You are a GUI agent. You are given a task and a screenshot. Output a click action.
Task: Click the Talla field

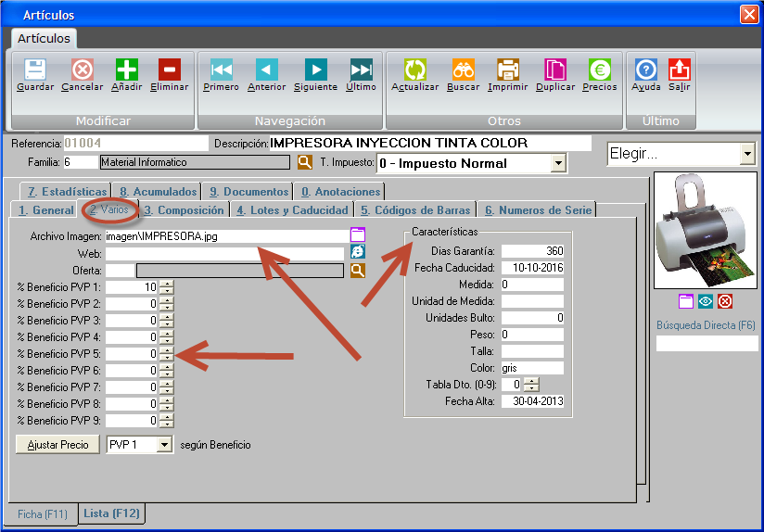[532, 351]
